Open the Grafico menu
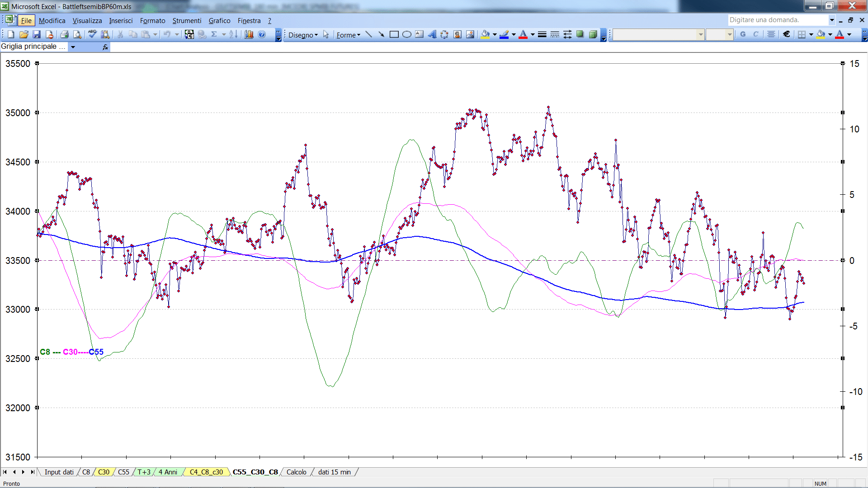Image resolution: width=868 pixels, height=488 pixels. click(219, 21)
